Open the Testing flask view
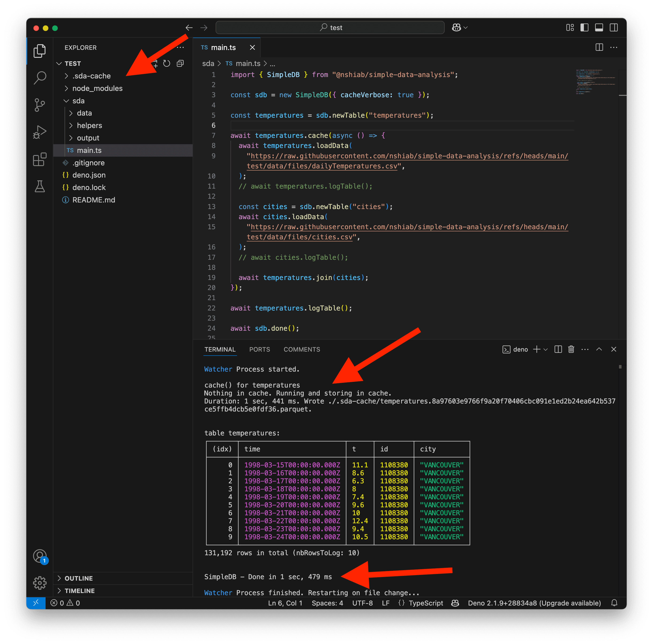653x644 pixels. click(x=39, y=186)
